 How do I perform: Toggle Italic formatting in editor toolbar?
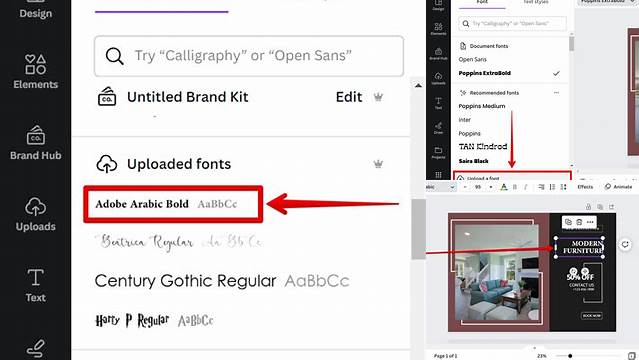(525, 187)
